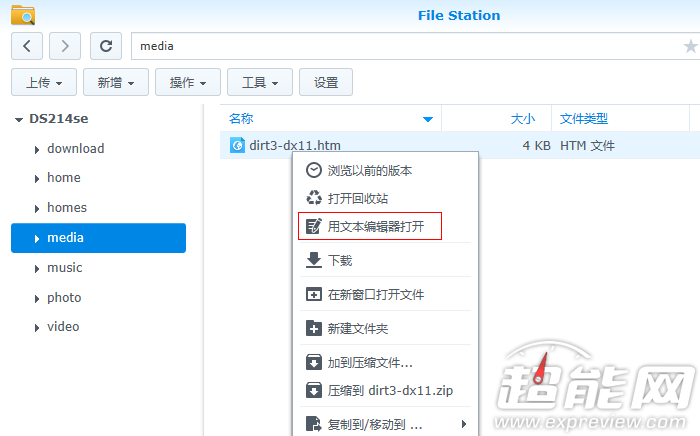Click the archive icon beside 加到压缩文件

(x=313, y=362)
